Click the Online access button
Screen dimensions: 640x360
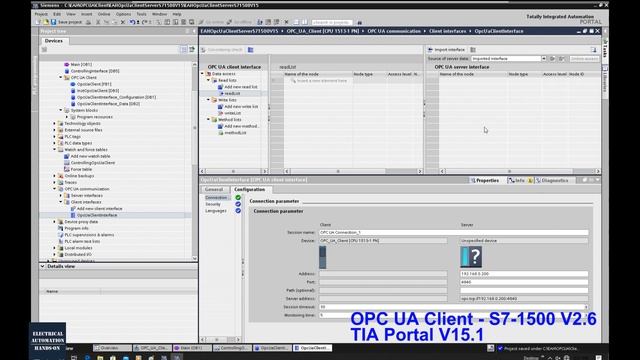pos(584,59)
